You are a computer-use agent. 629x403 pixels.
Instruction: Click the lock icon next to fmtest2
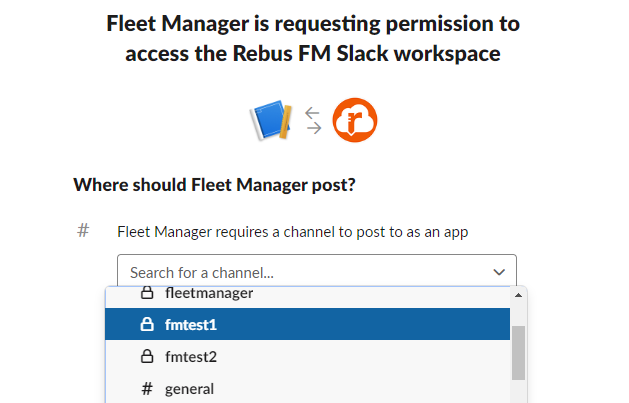(146, 356)
